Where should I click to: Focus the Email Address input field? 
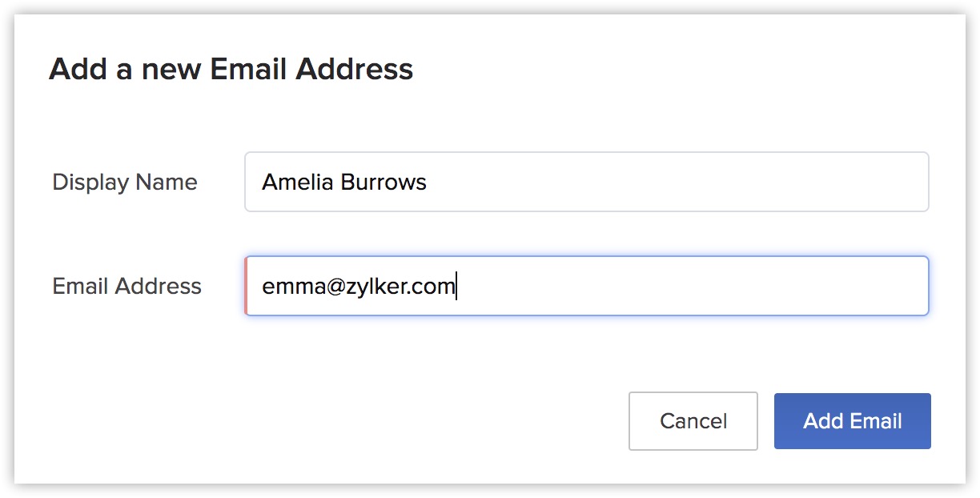pyautogui.click(x=586, y=286)
